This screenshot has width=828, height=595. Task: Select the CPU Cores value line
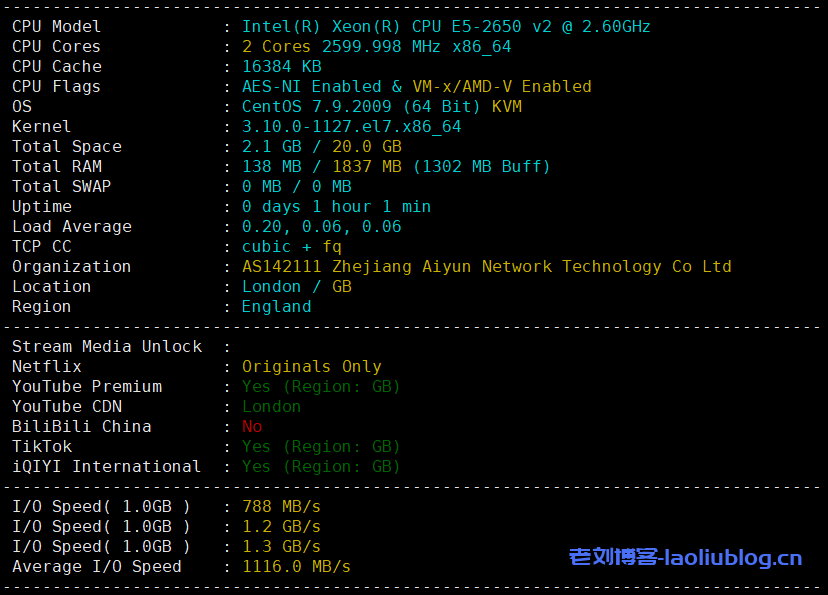(376, 46)
